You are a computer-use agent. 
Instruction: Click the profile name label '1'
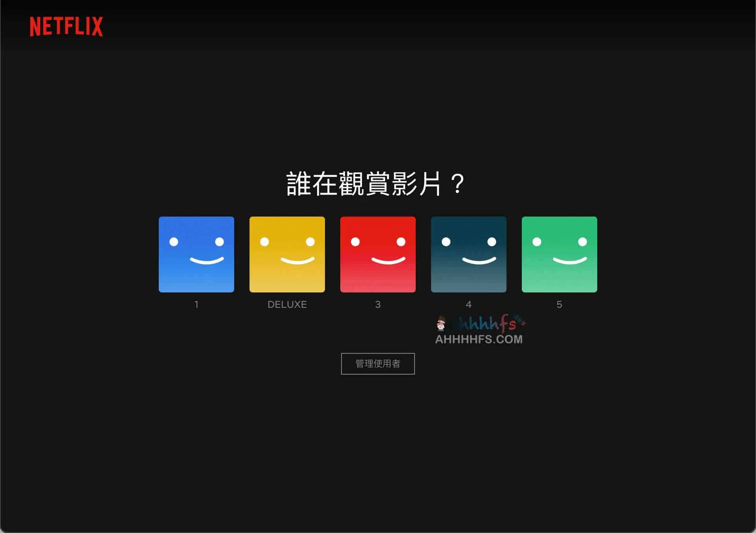click(196, 304)
